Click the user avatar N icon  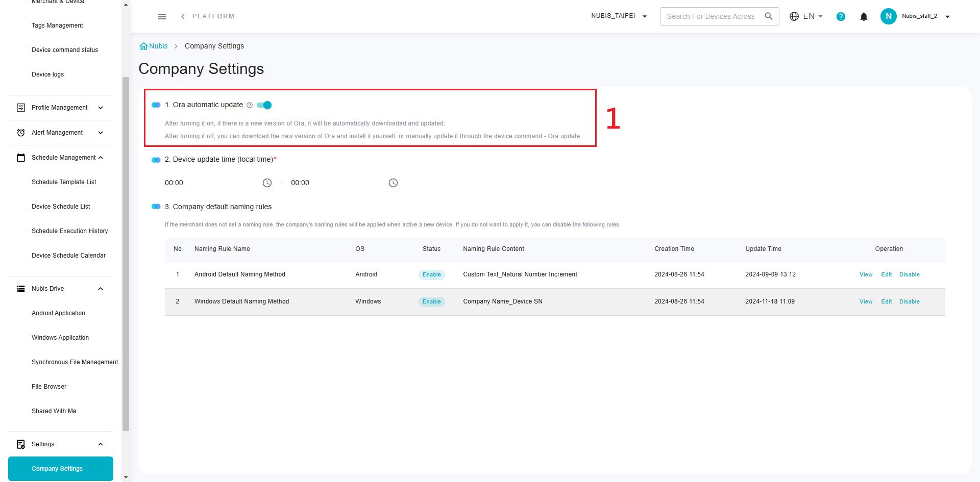click(x=889, y=16)
